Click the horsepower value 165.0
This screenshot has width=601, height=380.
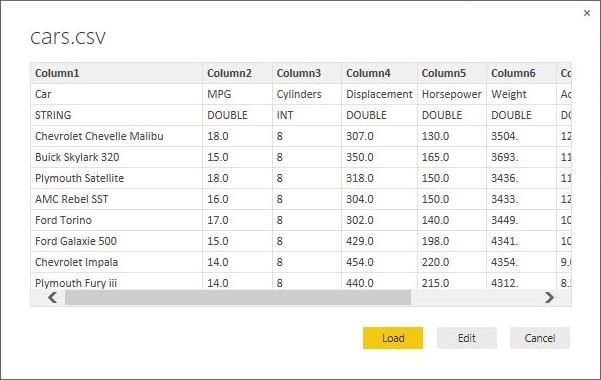[452, 157]
